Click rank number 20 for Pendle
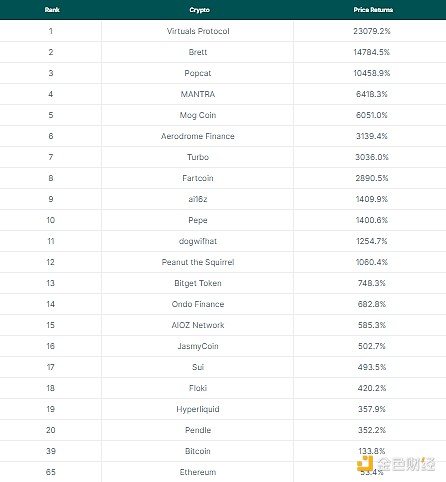 [51, 430]
